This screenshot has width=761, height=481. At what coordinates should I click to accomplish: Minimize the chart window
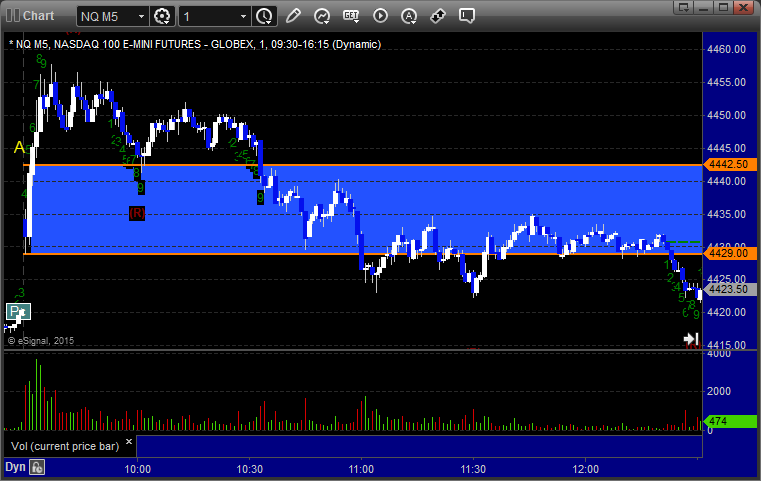click(704, 7)
